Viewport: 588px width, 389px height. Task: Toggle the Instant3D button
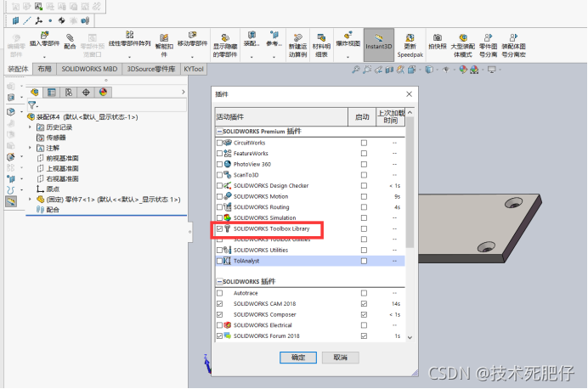379,45
